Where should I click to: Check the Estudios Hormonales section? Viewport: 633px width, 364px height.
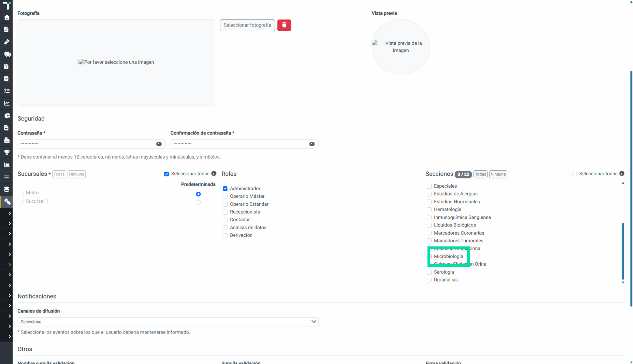pyautogui.click(x=429, y=202)
